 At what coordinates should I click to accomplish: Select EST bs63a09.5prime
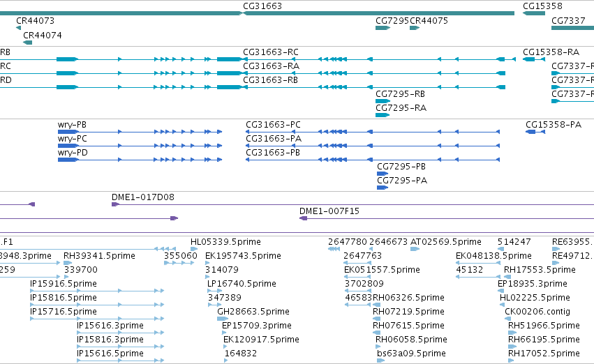coord(411,354)
